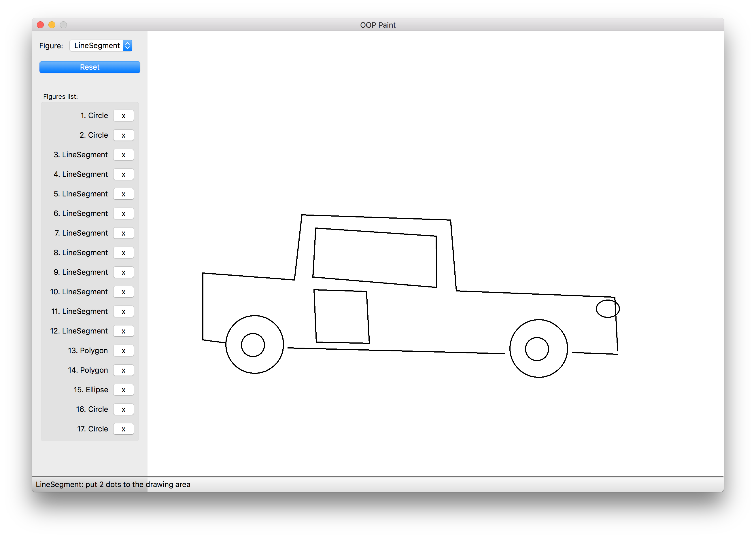Remove 8. LineSegment via x button
Image resolution: width=756 pixels, height=538 pixels.
123,252
